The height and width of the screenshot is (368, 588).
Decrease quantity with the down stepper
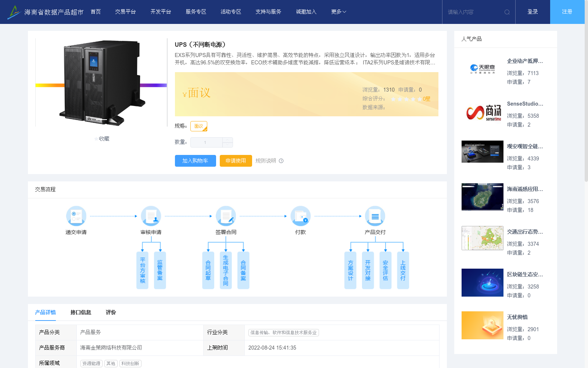tap(227, 145)
